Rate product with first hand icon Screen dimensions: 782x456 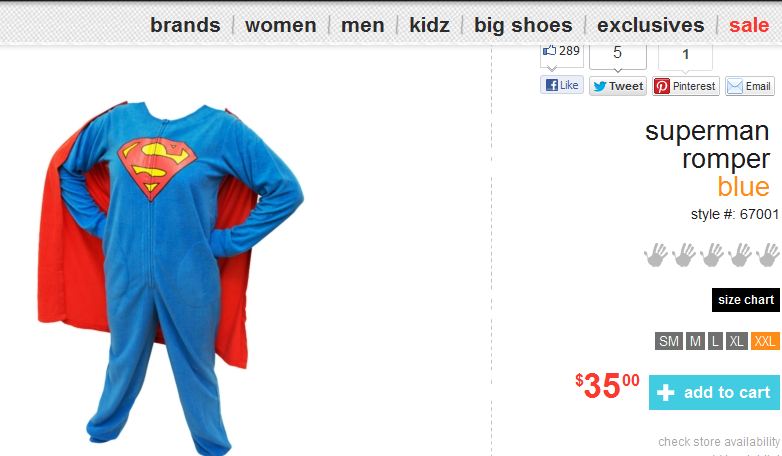coord(656,254)
